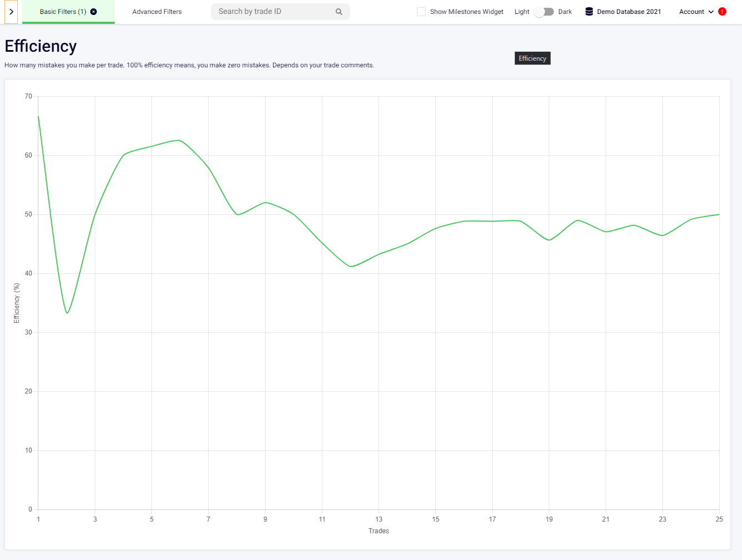Image resolution: width=742 pixels, height=560 pixels.
Task: Enable the Show Milestones Widget checkbox
Action: point(421,12)
